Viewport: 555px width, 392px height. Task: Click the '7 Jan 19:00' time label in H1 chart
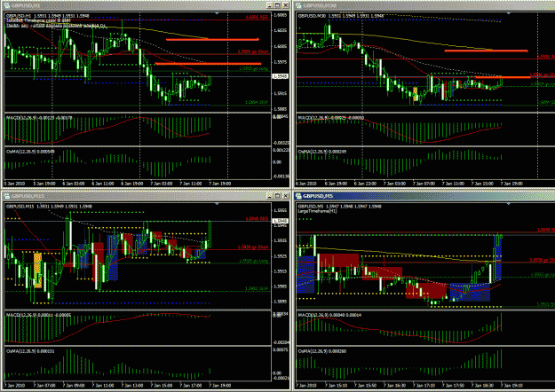[x=220, y=184]
